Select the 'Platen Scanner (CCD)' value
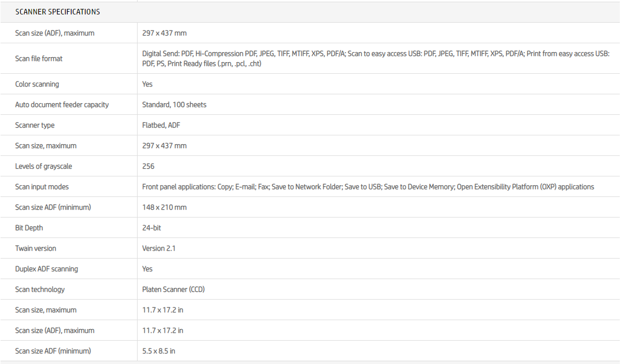Image resolution: width=622 pixels, height=364 pixels. 174,290
